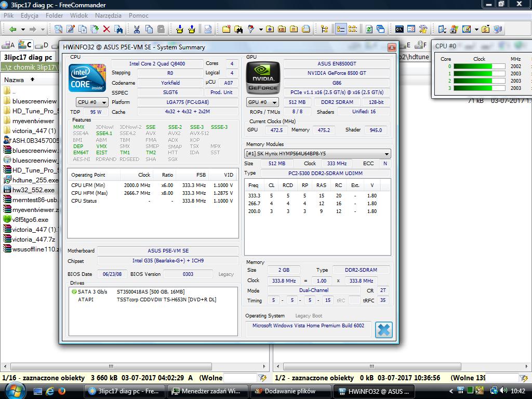Open the folder search binoculars icon
This screenshot has width=532, height=399.
tap(238, 29)
